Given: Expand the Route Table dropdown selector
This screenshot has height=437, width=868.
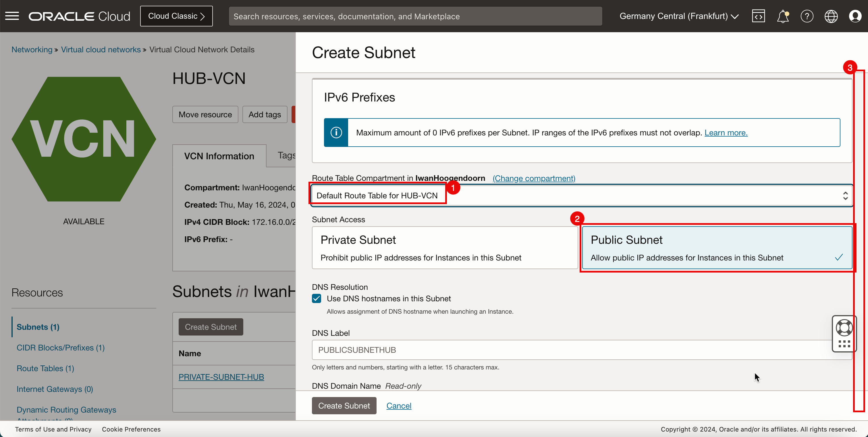Looking at the screenshot, I should click(845, 195).
